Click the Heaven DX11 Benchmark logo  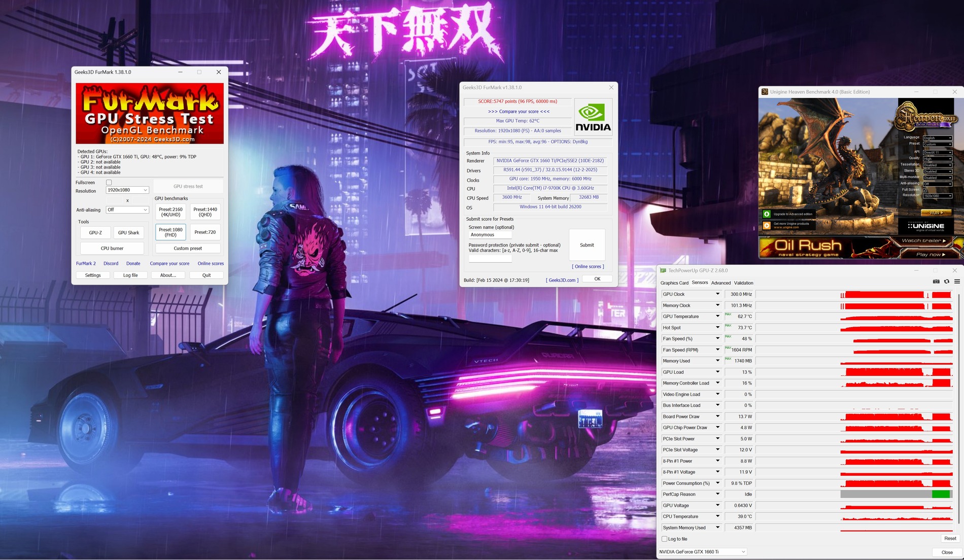(x=926, y=116)
